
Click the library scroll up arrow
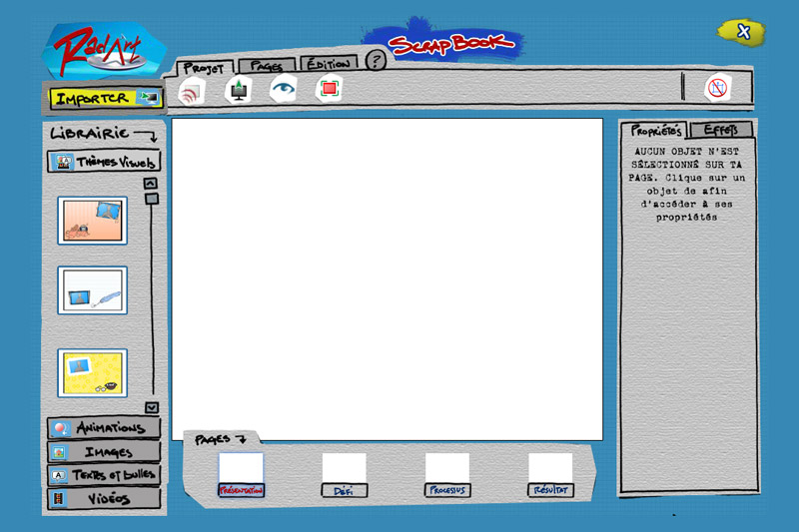click(151, 184)
